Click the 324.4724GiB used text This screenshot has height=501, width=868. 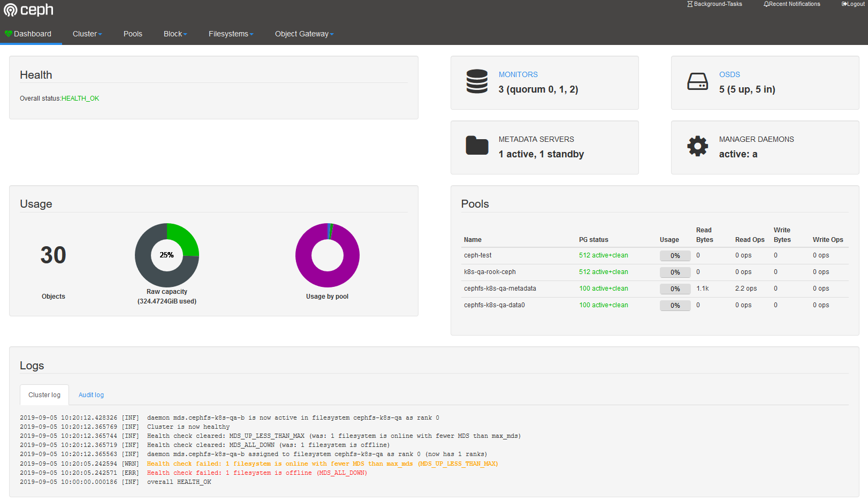[167, 301]
